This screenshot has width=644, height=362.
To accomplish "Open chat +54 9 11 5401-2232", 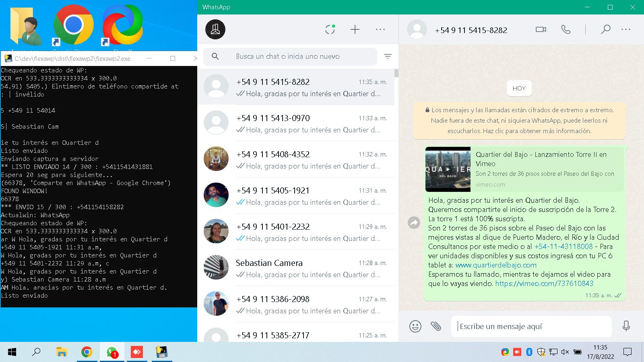I will click(296, 232).
